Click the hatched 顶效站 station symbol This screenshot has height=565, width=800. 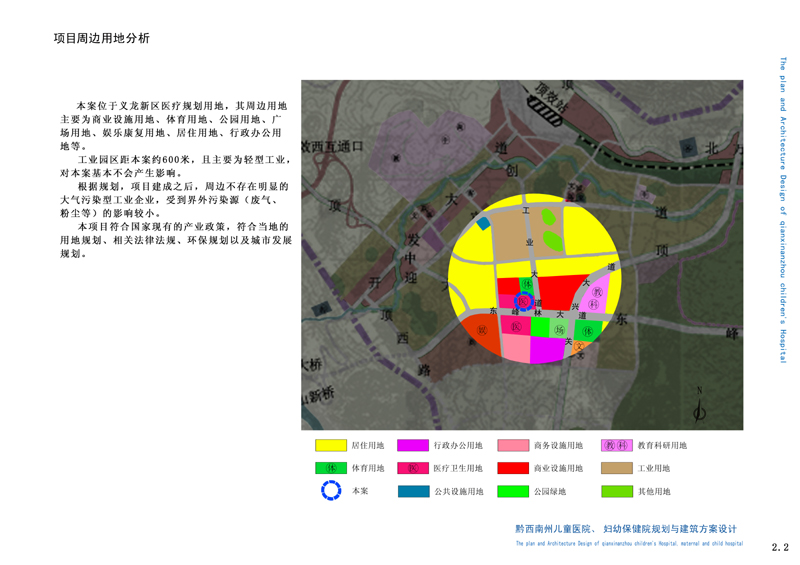(x=548, y=99)
